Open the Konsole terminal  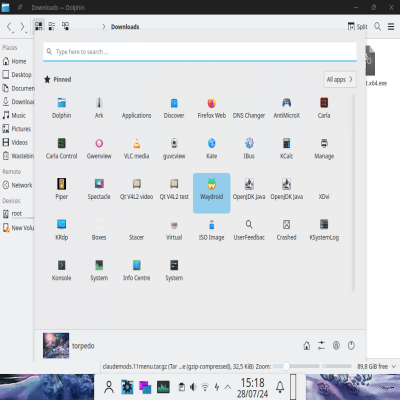(62, 271)
